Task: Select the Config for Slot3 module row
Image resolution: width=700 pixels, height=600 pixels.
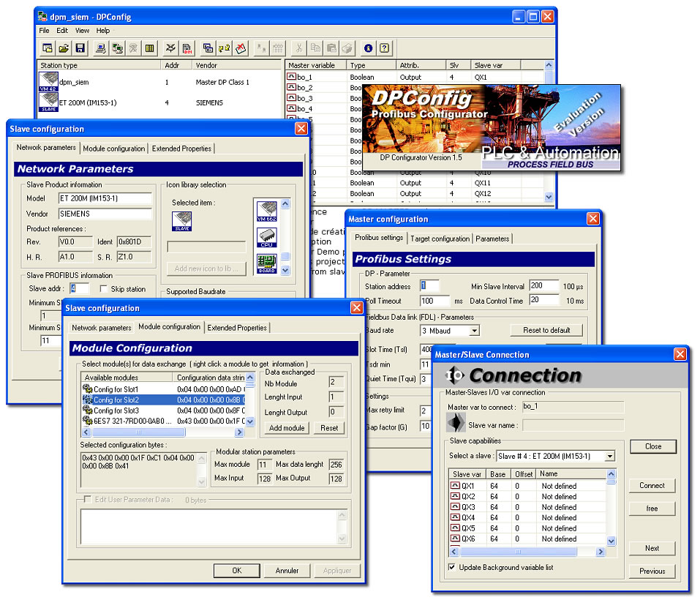Action: (x=163, y=410)
